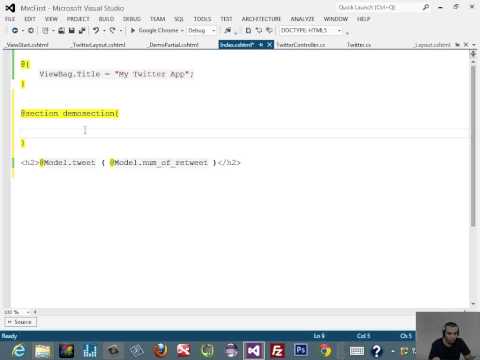Switch to the _ViewStart.cshtml tab

coord(27,45)
